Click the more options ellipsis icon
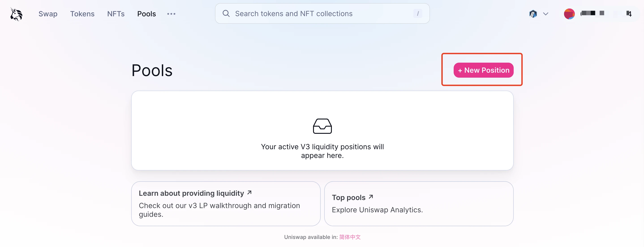This screenshot has width=644, height=247. pos(171,14)
